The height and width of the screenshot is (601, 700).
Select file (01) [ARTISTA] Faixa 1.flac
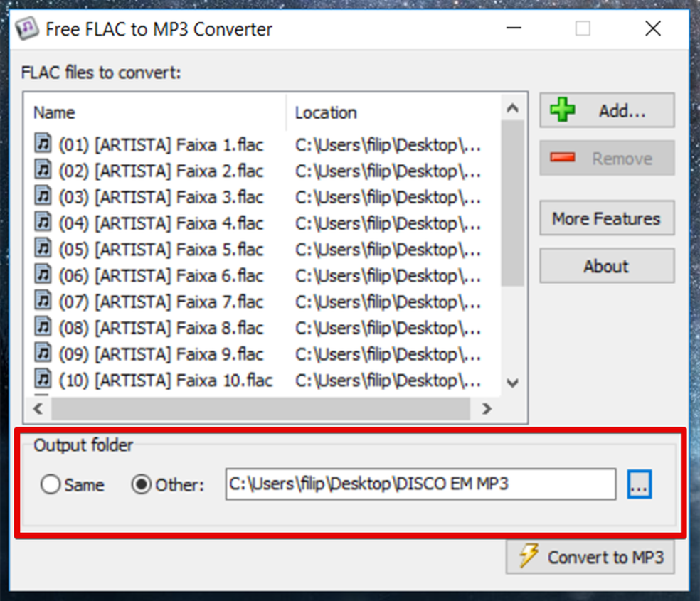[161, 145]
